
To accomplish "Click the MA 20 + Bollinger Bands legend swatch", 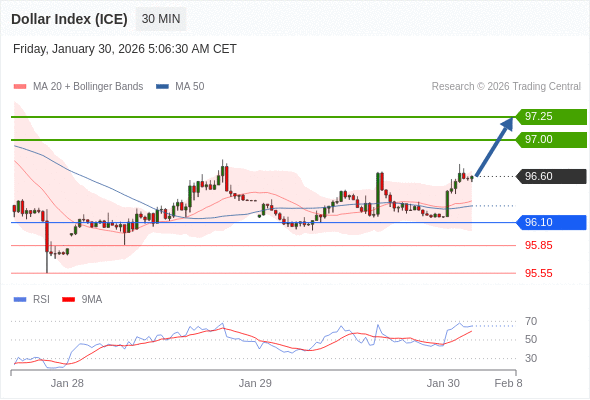I will (20, 87).
